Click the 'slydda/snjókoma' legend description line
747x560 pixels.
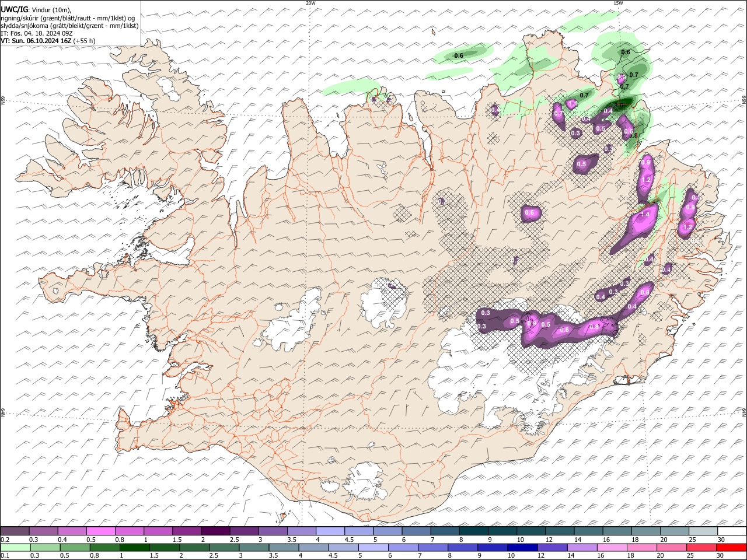(x=69, y=26)
